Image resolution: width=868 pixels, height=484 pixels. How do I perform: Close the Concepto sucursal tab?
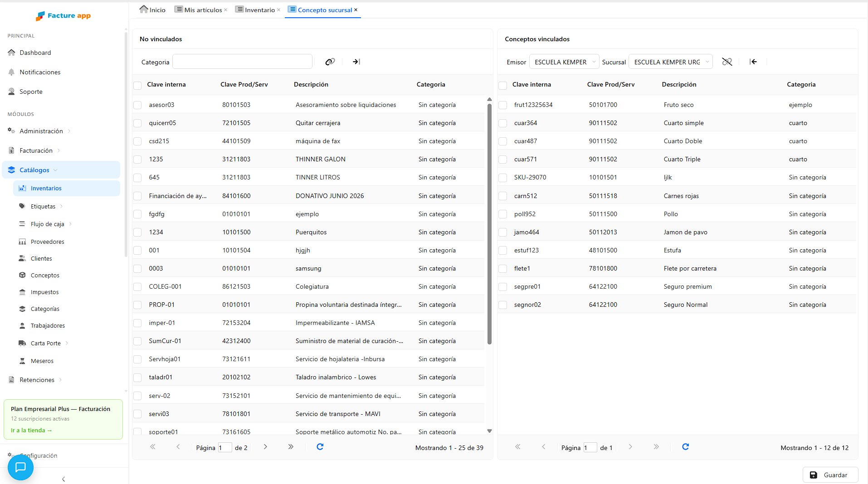pos(356,10)
